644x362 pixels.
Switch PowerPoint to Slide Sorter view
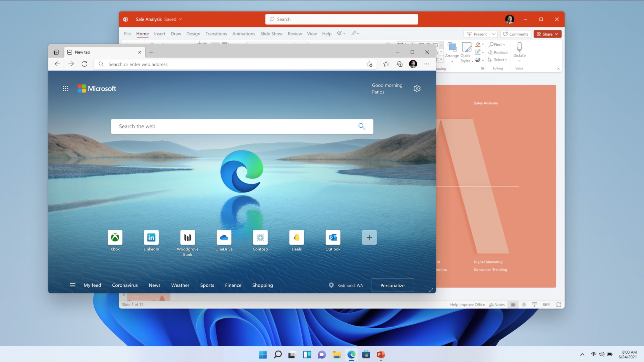point(524,304)
